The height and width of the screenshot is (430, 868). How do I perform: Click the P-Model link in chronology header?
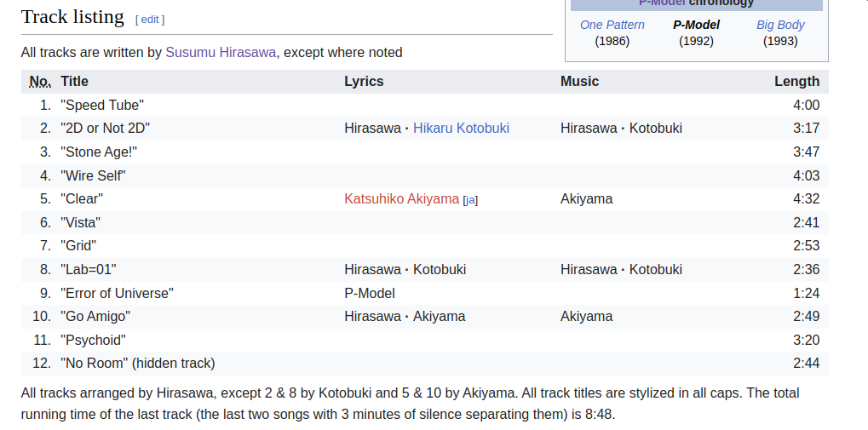(662, 3)
